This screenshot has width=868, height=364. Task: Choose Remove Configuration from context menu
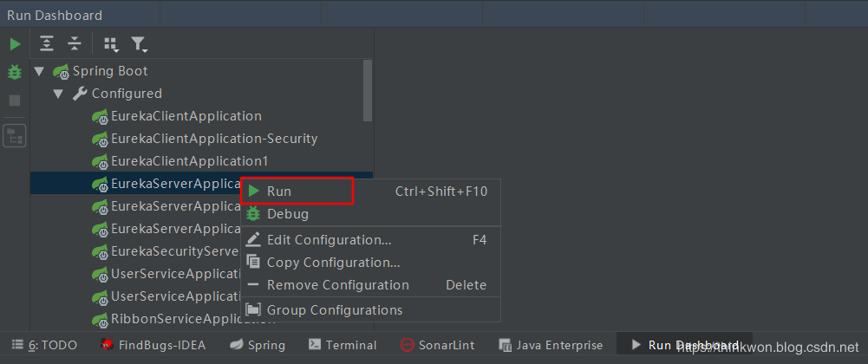pyautogui.click(x=337, y=285)
